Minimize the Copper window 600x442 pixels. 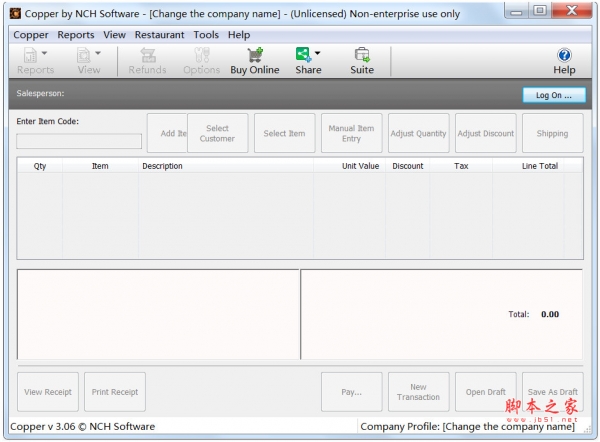point(516,10)
